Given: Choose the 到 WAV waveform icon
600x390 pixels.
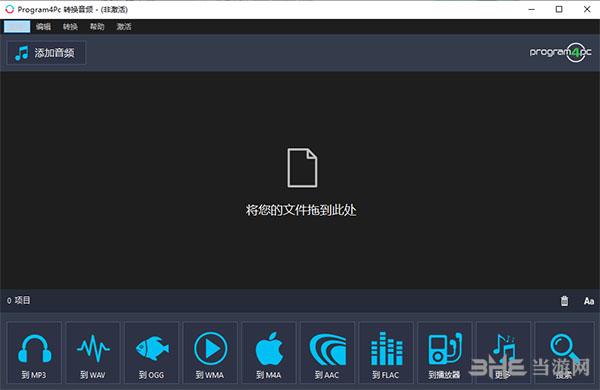Looking at the screenshot, I should pyautogui.click(x=93, y=353).
